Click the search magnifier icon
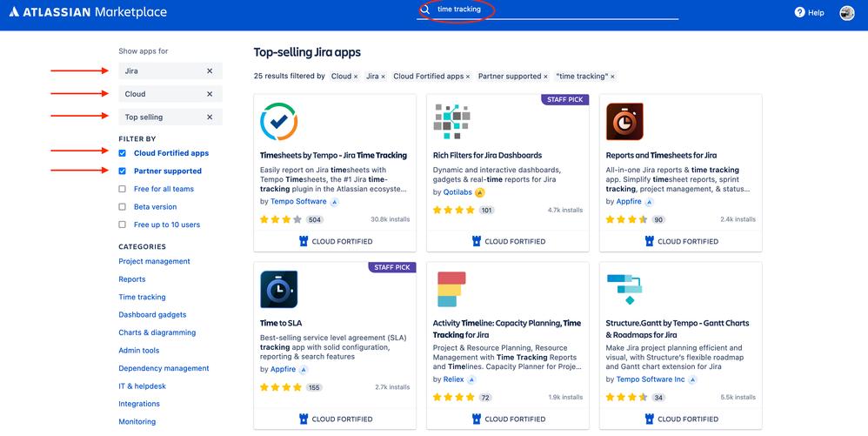 pyautogui.click(x=425, y=10)
